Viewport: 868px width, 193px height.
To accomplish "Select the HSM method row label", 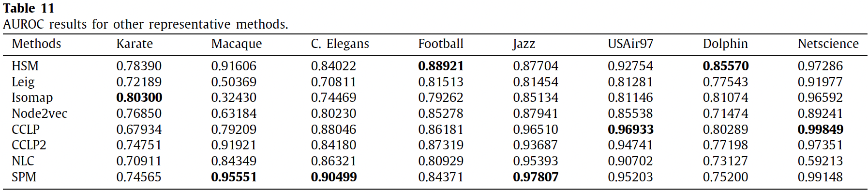I will coord(25,66).
